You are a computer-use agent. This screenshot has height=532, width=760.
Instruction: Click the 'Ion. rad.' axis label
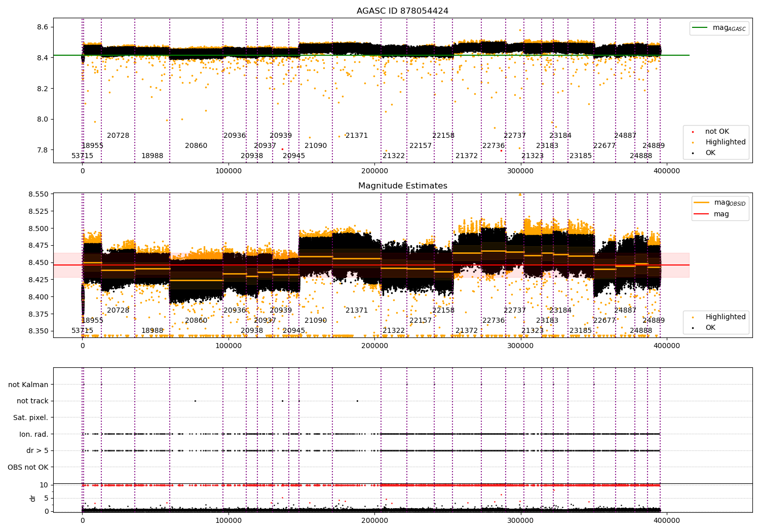(x=34, y=434)
